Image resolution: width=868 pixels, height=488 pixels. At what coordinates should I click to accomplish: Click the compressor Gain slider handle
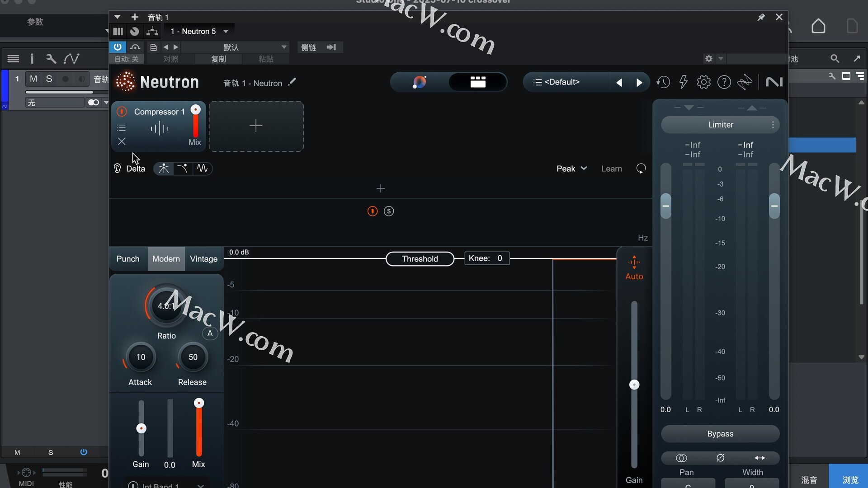tap(142, 428)
